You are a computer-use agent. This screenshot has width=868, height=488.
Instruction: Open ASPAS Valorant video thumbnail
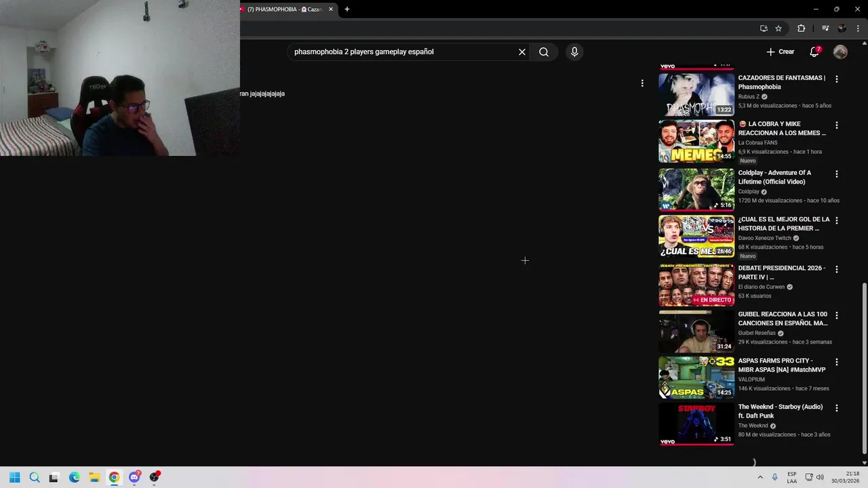coord(696,378)
